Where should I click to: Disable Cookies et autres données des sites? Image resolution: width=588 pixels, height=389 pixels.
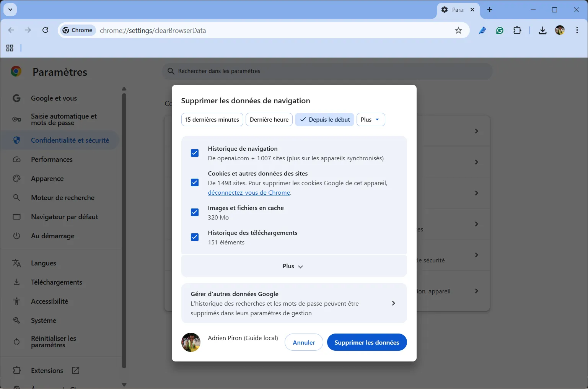tap(195, 182)
